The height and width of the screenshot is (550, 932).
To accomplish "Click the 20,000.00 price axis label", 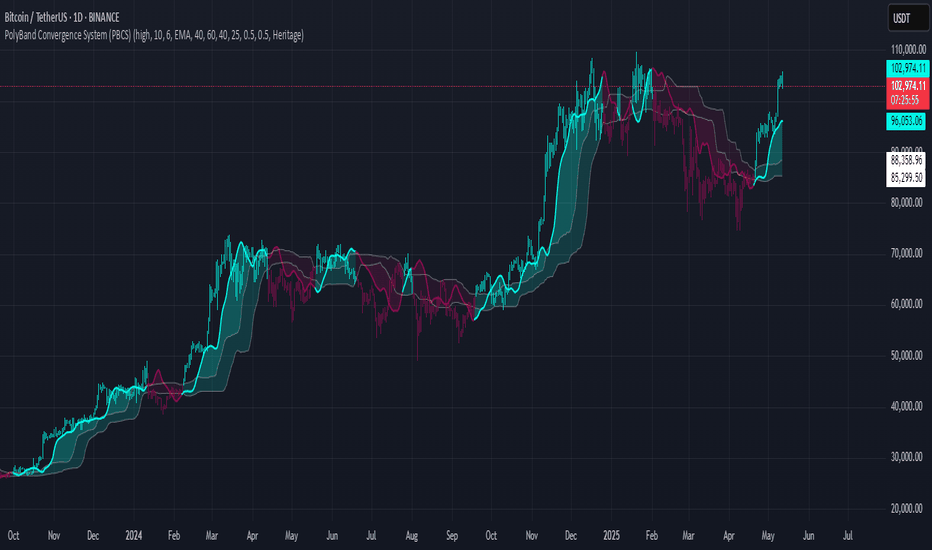I will 906,508.
